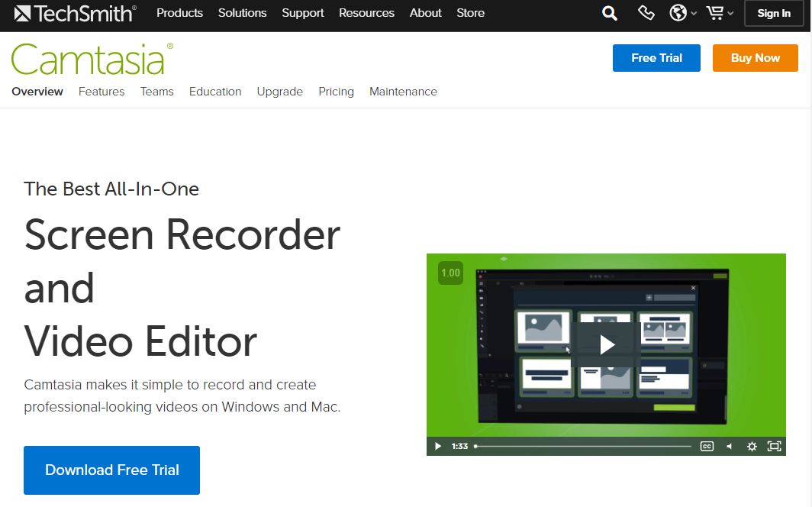Click the Sign In button
Viewport: 812px width, 507px height.
tap(774, 14)
